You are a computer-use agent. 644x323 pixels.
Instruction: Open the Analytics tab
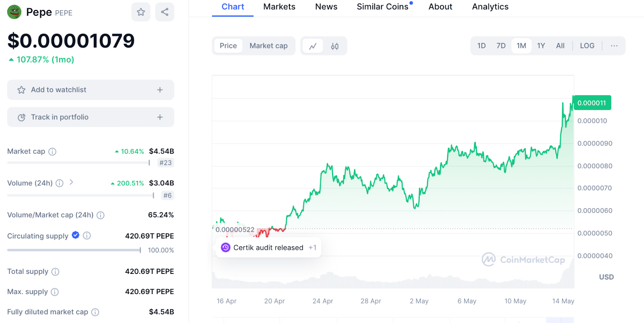tap(490, 7)
